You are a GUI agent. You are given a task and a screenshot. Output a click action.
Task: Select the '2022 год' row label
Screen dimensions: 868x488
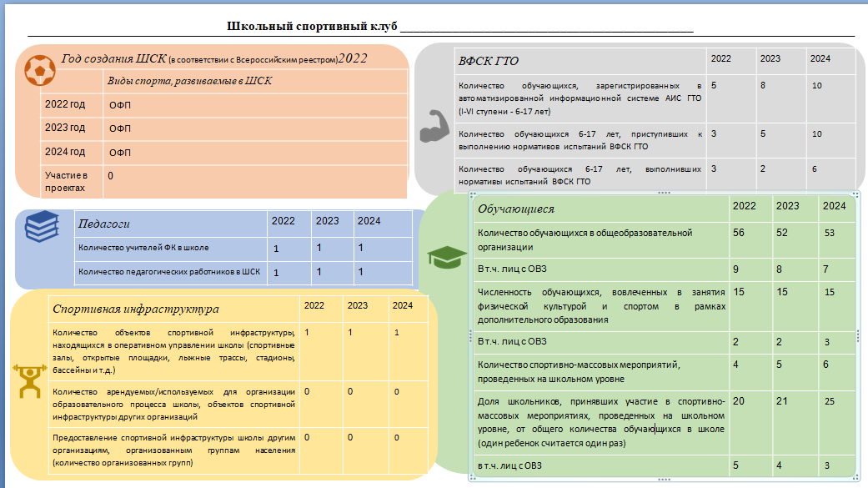65,104
